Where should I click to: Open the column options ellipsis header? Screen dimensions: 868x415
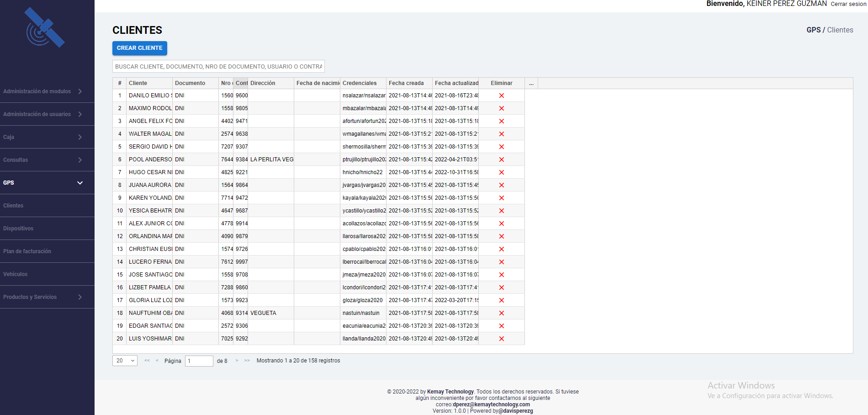coord(531,83)
